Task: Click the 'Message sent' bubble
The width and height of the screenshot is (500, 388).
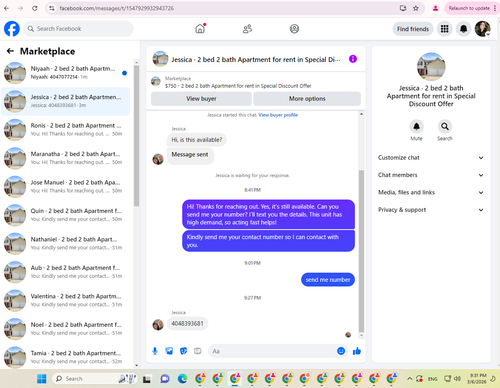Action: 190,155
